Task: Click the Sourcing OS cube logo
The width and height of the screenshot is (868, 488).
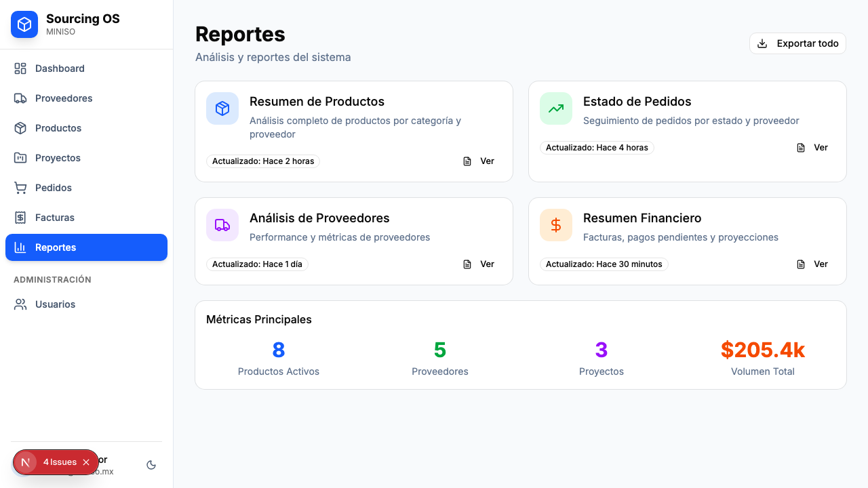Action: tap(24, 24)
